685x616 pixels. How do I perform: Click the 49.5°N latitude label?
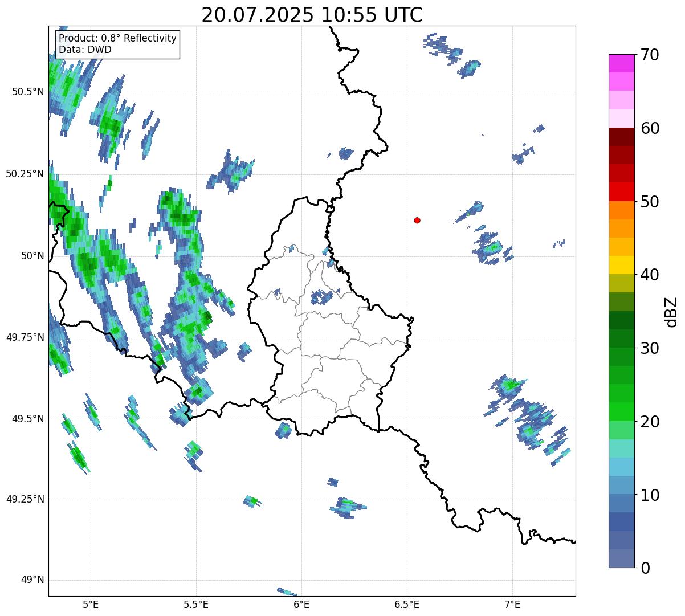coord(27,419)
